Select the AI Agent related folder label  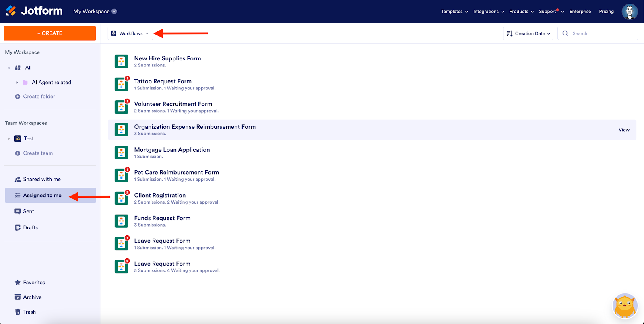pos(52,82)
